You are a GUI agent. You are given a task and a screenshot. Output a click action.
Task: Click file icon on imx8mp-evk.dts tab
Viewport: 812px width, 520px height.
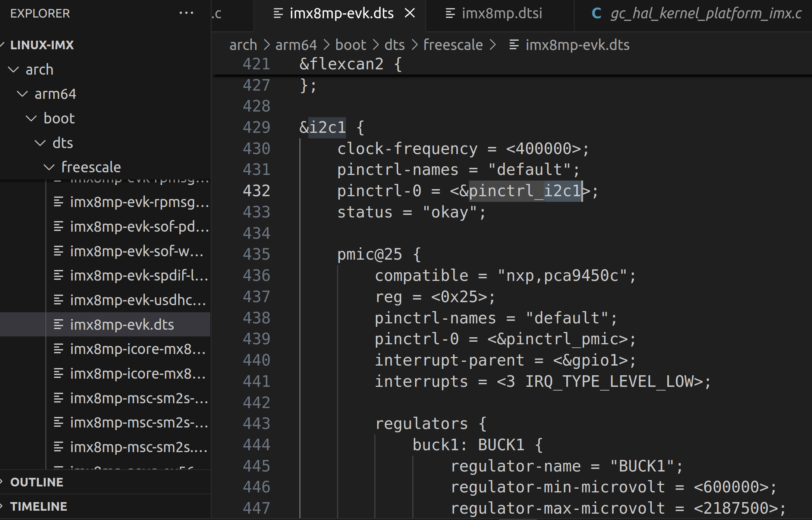tap(278, 13)
